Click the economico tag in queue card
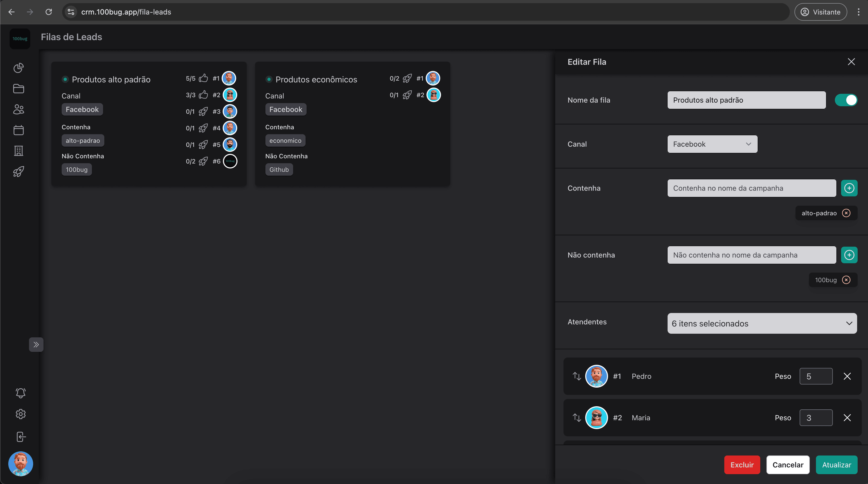This screenshot has height=484, width=868. (285, 140)
